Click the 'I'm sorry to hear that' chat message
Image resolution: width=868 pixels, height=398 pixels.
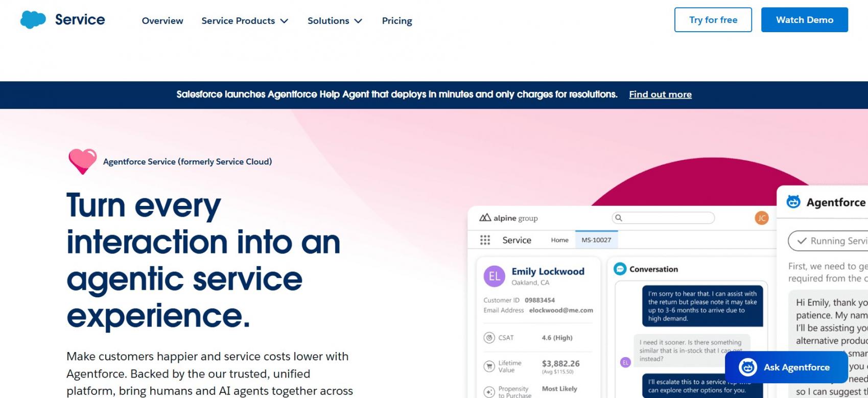[702, 306]
